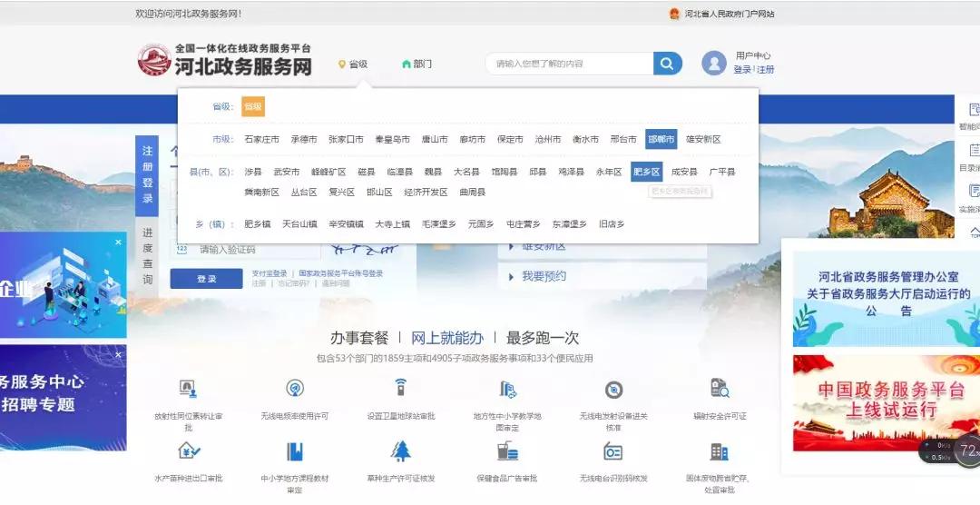Open the 部门 department selector

point(416,64)
